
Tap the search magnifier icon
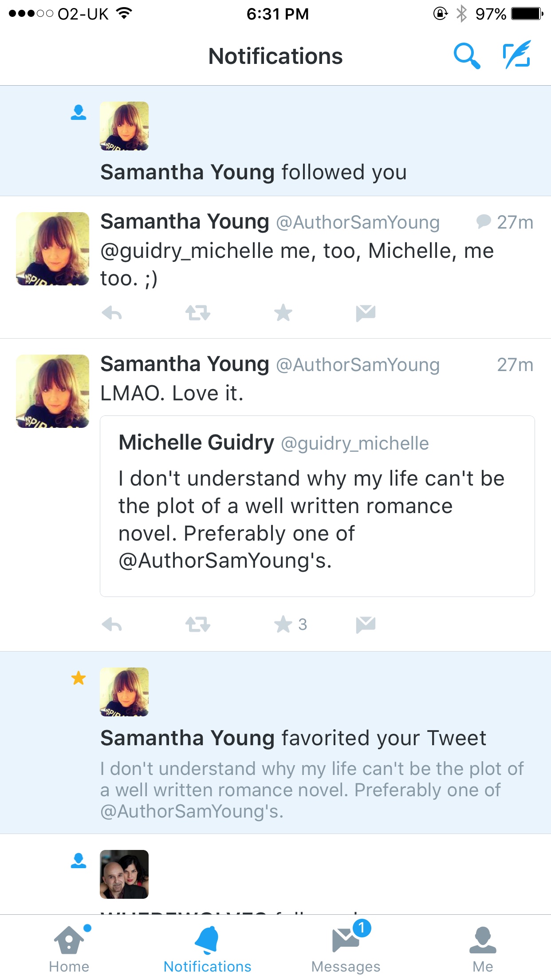(x=466, y=56)
